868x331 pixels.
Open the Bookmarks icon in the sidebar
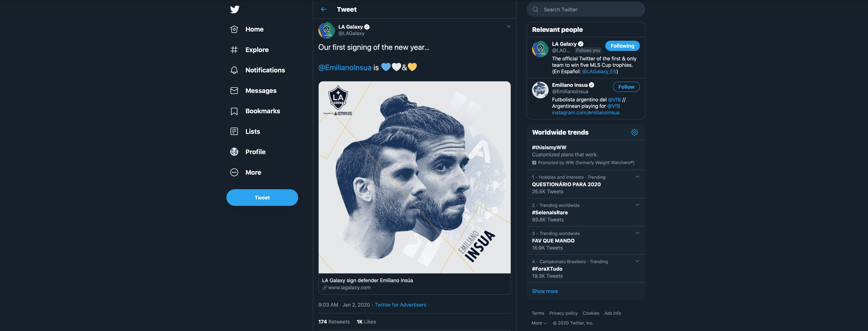click(x=234, y=111)
